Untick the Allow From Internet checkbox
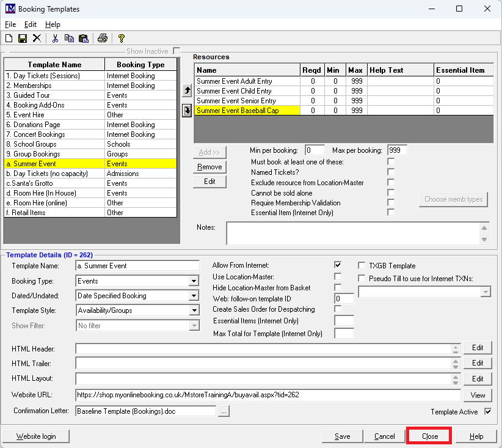The height and width of the screenshot is (448, 502). 338,265
